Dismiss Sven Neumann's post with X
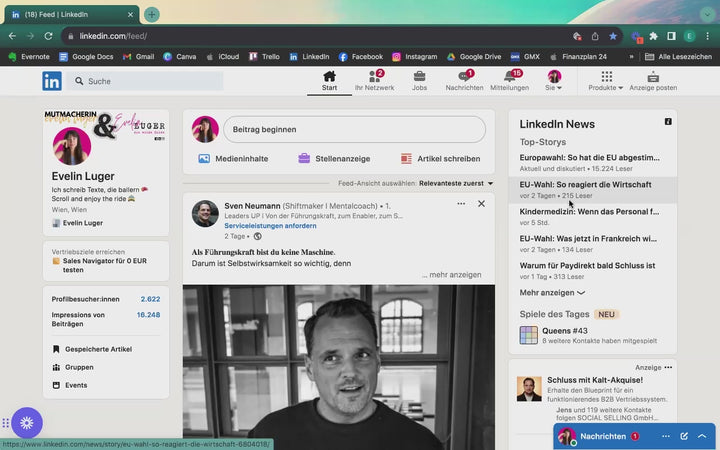The width and height of the screenshot is (720, 450). (x=481, y=204)
